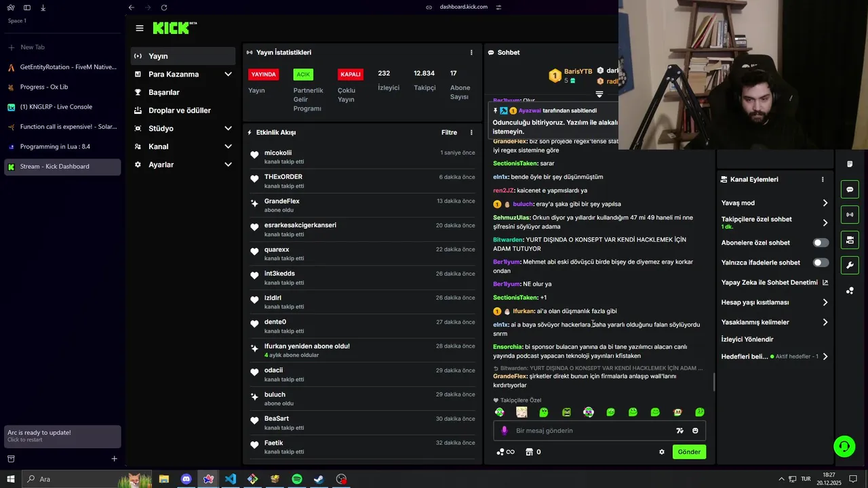Open Discord from Windows taskbar

pyautogui.click(x=186, y=479)
